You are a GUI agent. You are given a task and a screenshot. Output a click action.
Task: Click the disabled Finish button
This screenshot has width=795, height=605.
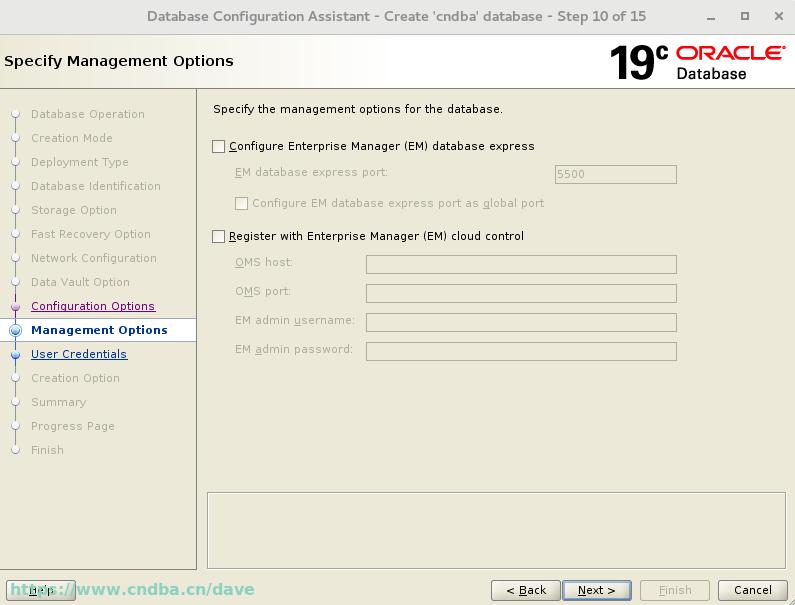click(x=675, y=590)
